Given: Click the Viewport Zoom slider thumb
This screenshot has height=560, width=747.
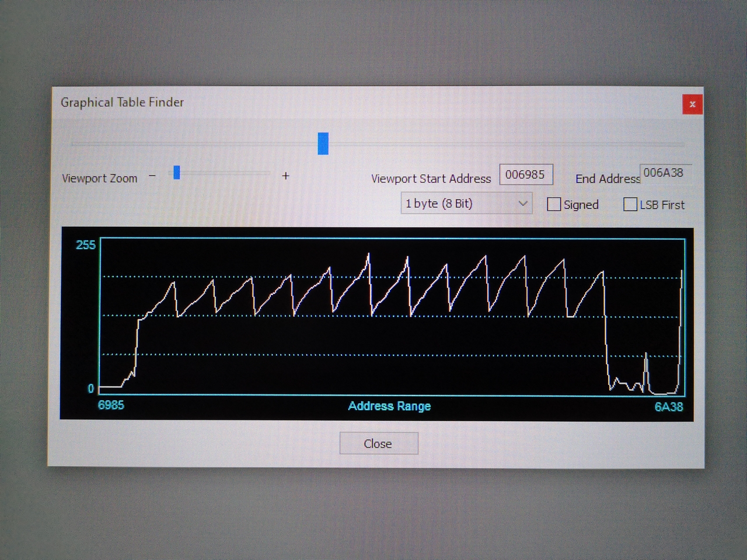Looking at the screenshot, I should pyautogui.click(x=177, y=173).
